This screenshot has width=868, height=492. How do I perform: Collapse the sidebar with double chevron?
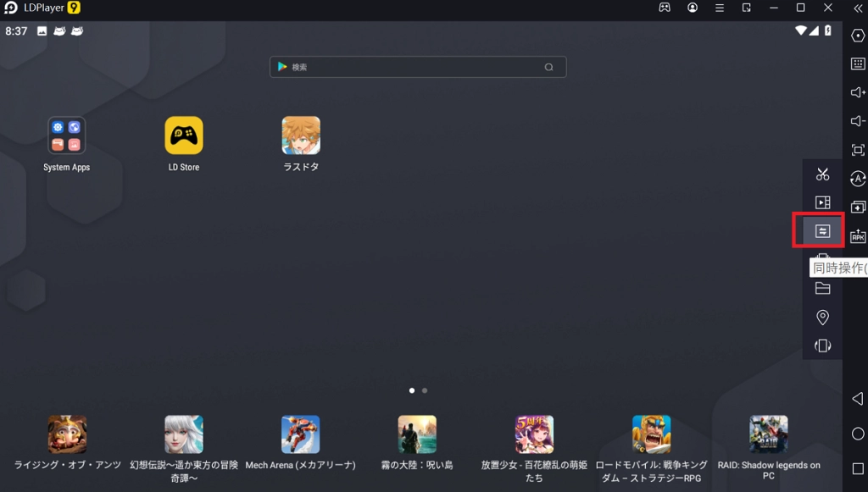coord(858,8)
